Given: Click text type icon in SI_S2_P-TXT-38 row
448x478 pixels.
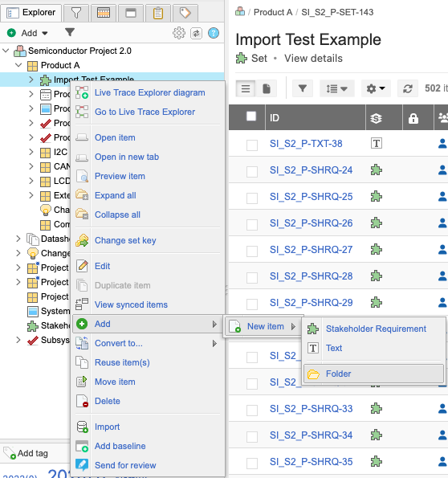Looking at the screenshot, I should point(377,143).
